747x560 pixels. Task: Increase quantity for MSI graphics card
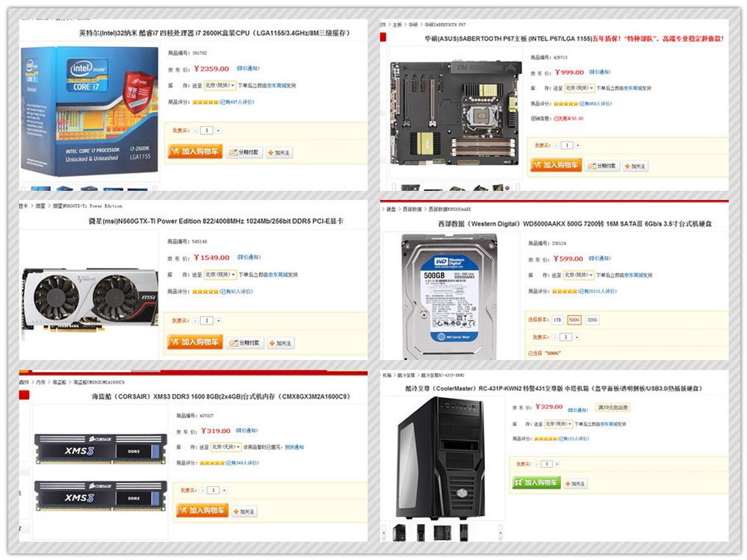coord(218,321)
